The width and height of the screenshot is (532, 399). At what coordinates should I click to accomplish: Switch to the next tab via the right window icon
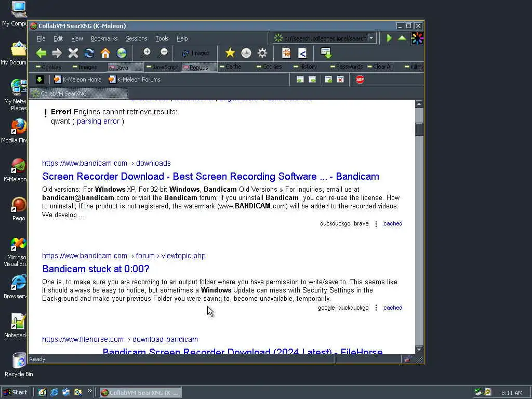[312, 79]
